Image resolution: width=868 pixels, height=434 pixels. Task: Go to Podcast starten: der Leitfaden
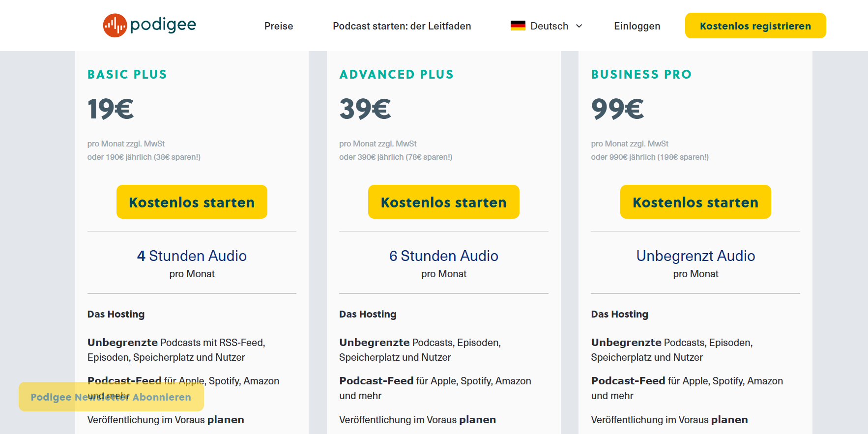(402, 26)
